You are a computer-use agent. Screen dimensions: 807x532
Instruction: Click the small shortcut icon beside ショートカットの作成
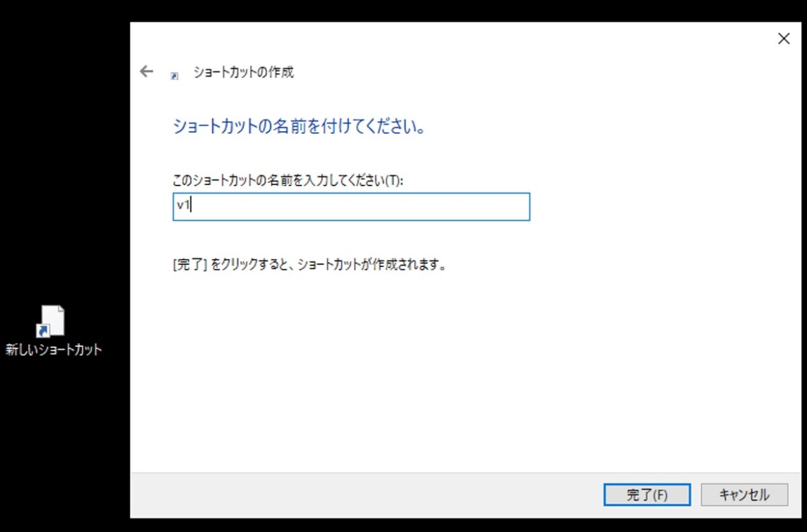[175, 77]
